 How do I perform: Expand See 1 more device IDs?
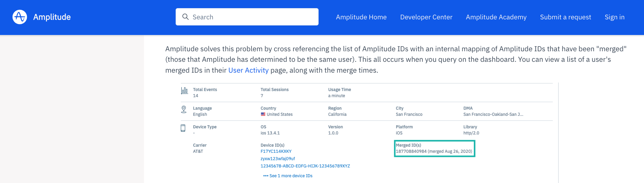pyautogui.click(x=288, y=176)
